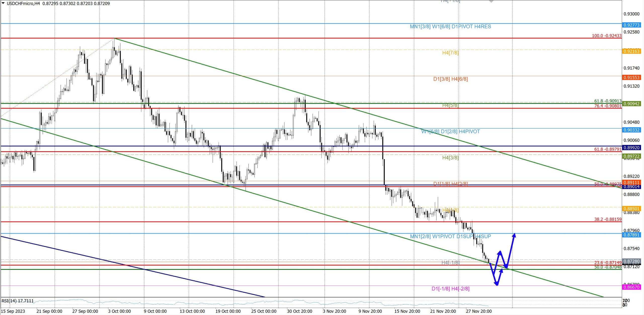Viewport: 644px width, 315px height.
Task: Select the RSI(14) 17.7111 indicator label
Action: click(x=17, y=301)
